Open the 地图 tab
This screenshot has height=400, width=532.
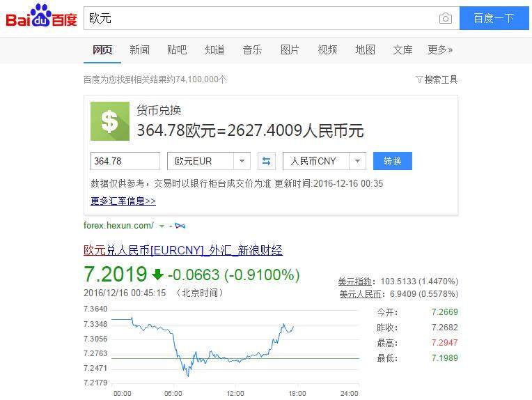pyautogui.click(x=365, y=50)
